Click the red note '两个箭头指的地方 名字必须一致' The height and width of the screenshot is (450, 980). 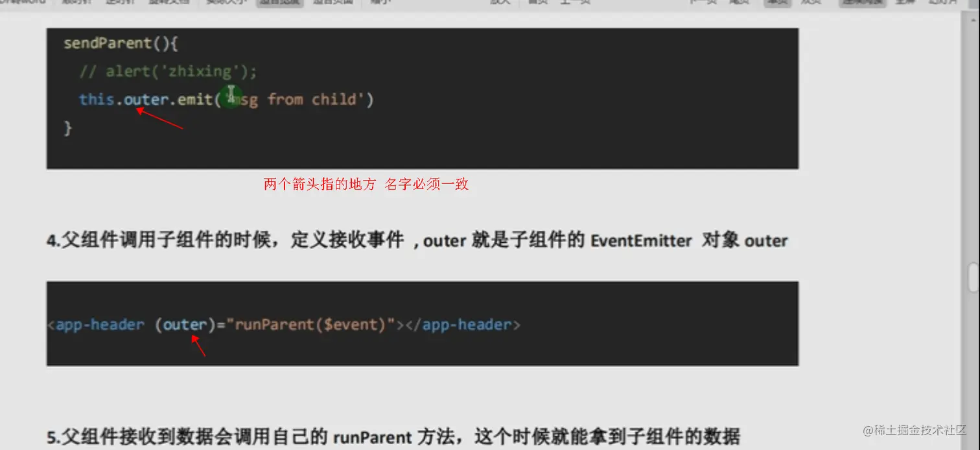click(x=366, y=185)
